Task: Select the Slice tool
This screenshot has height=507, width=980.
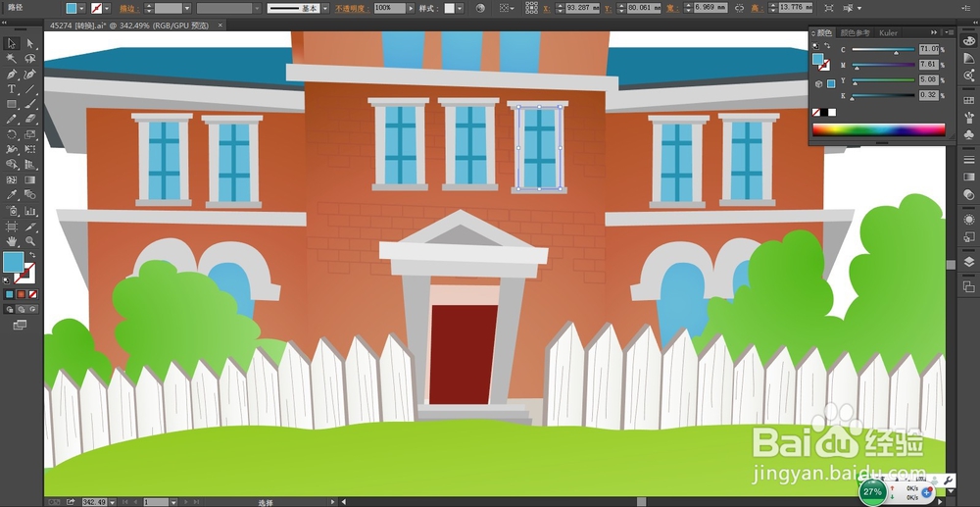Action: pos(29,226)
